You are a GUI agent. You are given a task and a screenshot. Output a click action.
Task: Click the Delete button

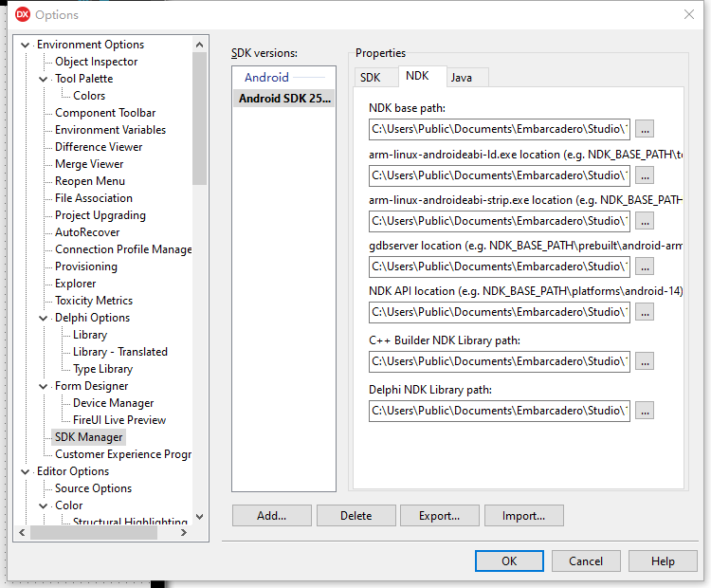tap(355, 516)
